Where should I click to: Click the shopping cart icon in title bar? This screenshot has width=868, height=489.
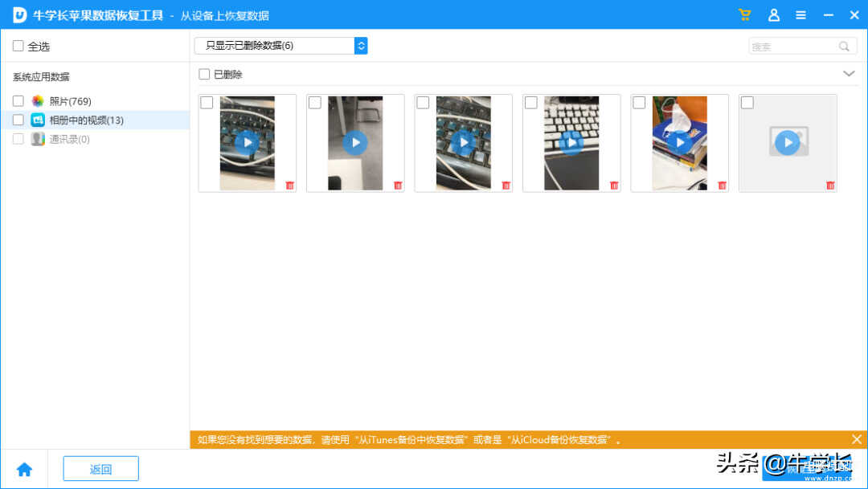745,15
